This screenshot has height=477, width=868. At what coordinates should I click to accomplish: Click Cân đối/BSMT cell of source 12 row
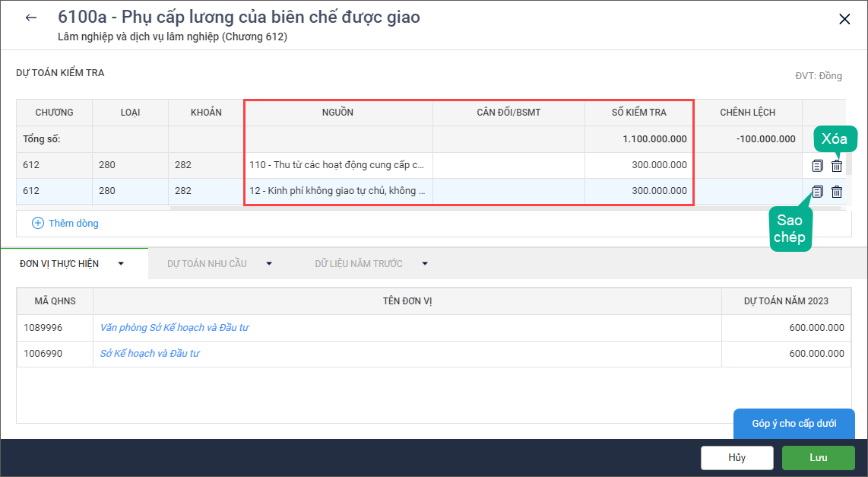pyautogui.click(x=508, y=191)
